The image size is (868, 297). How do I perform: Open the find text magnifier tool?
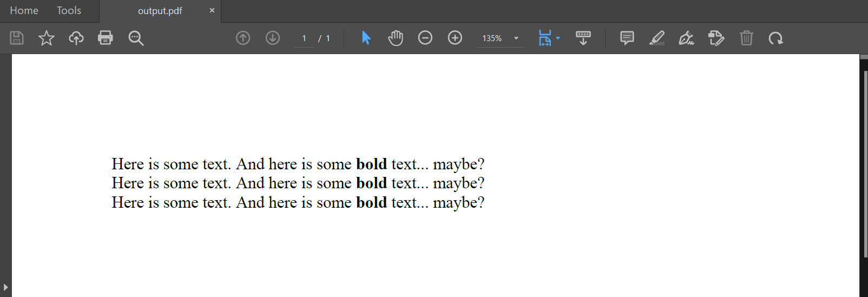(x=136, y=38)
